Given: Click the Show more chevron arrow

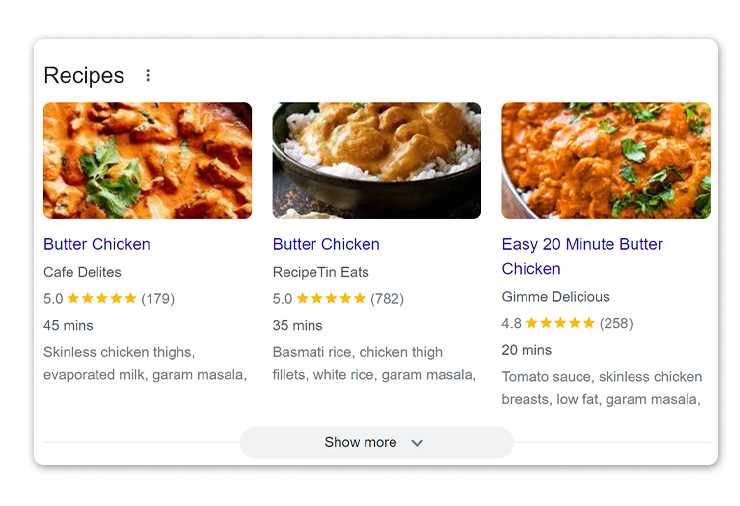Looking at the screenshot, I should 417,443.
